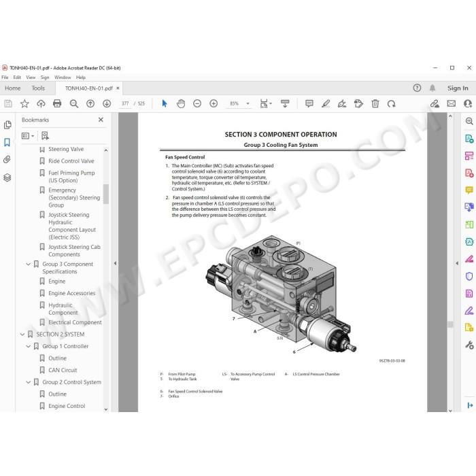
Task: Open the View menu
Action: tap(31, 78)
